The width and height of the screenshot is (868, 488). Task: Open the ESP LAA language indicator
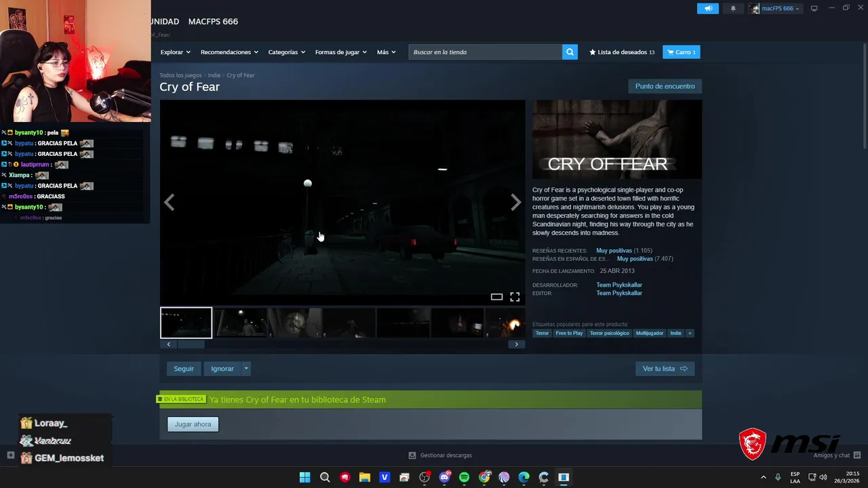tap(795, 477)
